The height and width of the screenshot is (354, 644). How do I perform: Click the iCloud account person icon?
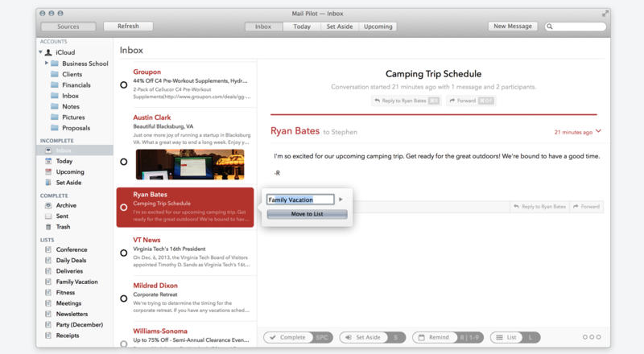point(48,52)
